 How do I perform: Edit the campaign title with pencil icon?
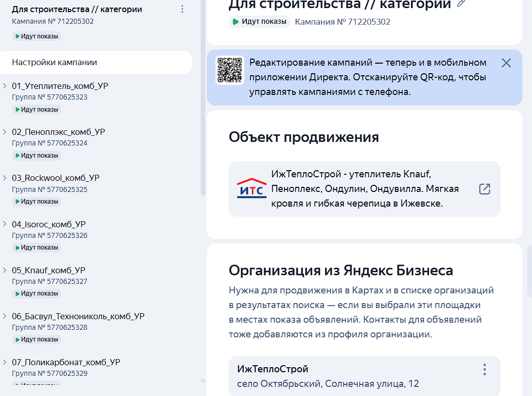(460, 4)
